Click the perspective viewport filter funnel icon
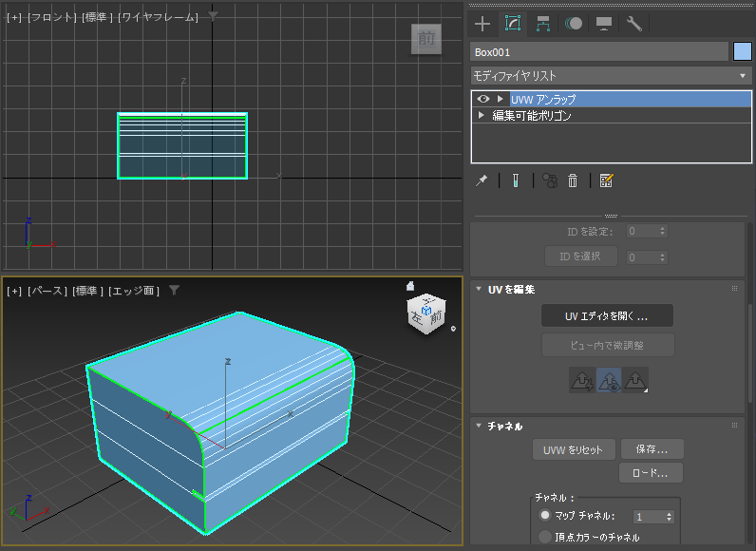 point(174,290)
